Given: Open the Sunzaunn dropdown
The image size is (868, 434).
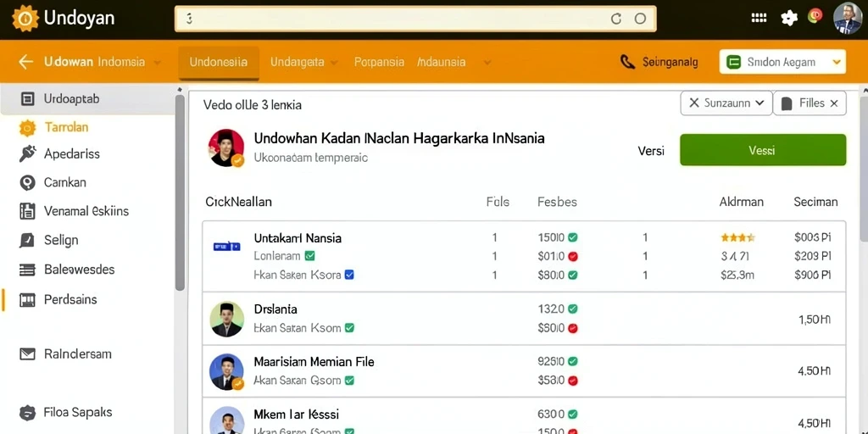Looking at the screenshot, I should [726, 103].
